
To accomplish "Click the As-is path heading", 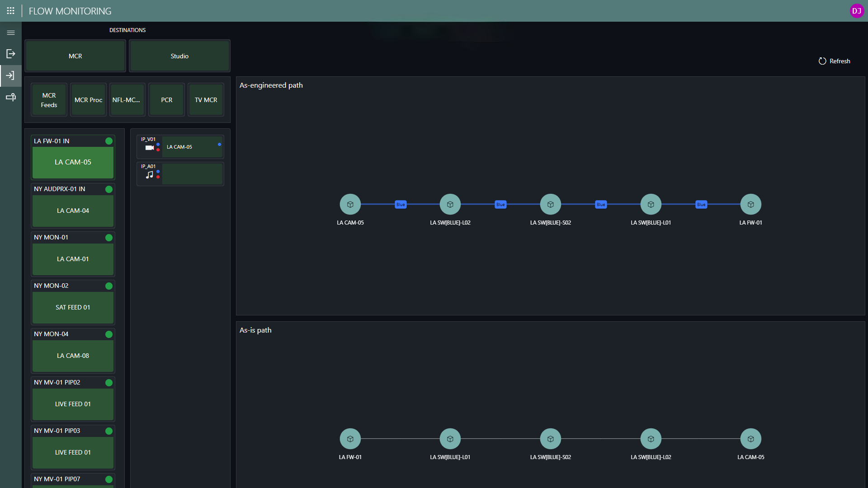I will [255, 330].
